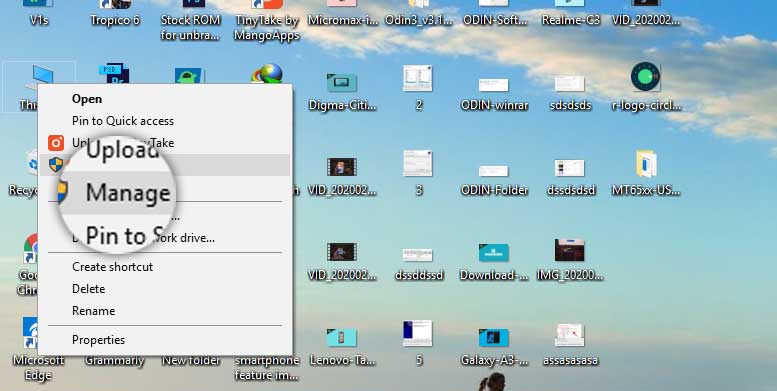This screenshot has width=777, height=391.
Task: Select the sdsdsds desktop file
Action: click(x=570, y=92)
